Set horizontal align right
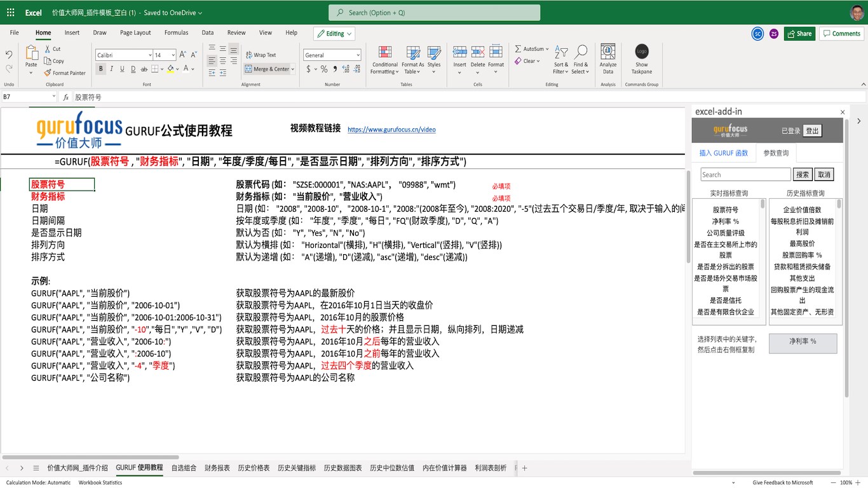Viewport: 868px width, 488px height. pos(234,62)
